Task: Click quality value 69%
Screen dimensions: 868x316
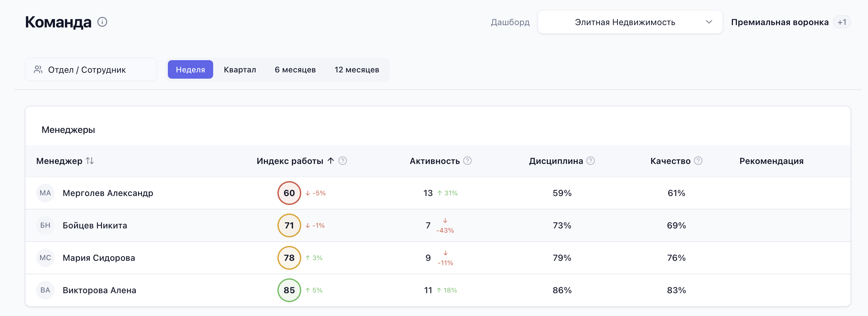Action: [x=676, y=225]
